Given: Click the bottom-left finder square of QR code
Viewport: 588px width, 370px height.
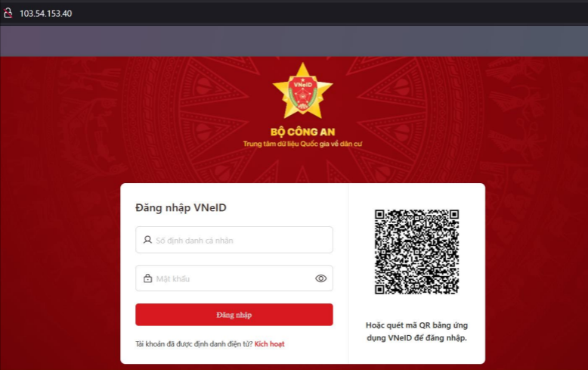Looking at the screenshot, I should click(x=379, y=289).
